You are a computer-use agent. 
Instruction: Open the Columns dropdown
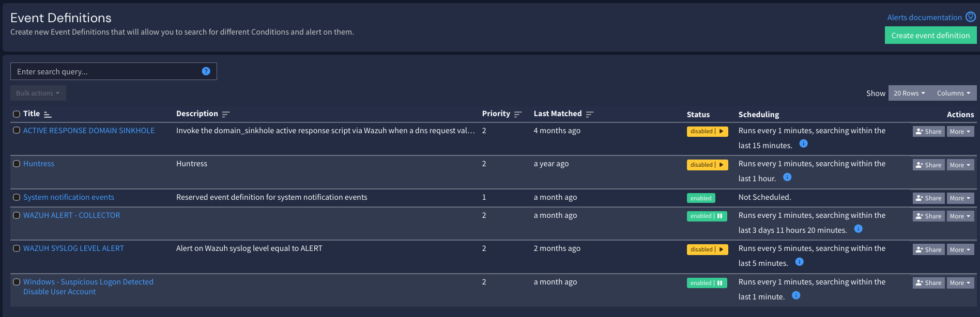click(x=954, y=93)
